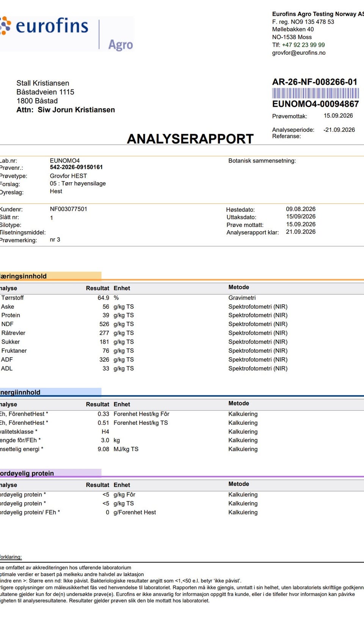Call the phone number +47 92 23 99 99
This screenshot has width=364, height=618.
click(303, 45)
